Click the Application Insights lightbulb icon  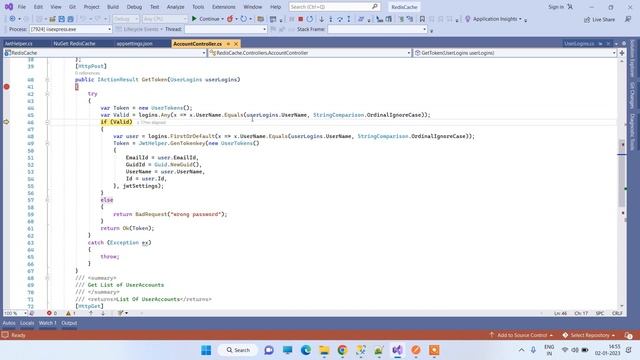(x=468, y=19)
